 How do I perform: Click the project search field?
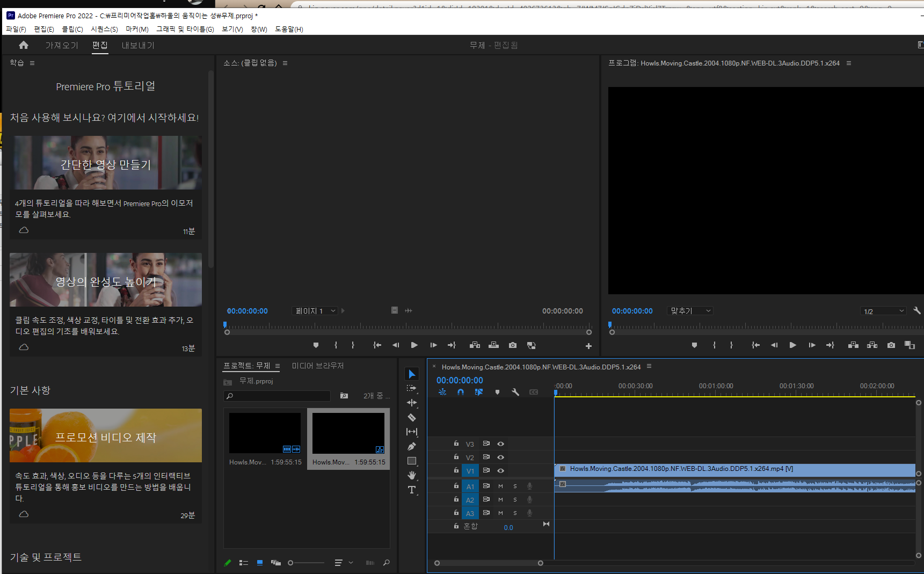[277, 396]
